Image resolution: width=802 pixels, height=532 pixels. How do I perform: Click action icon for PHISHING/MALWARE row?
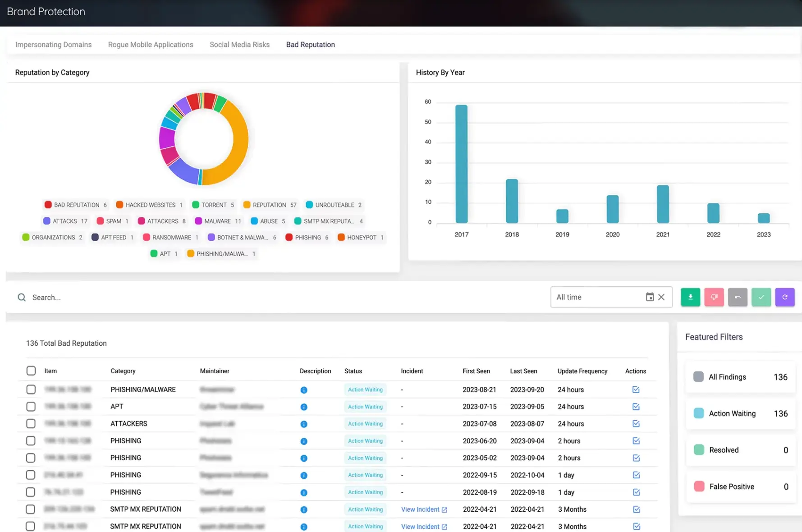pyautogui.click(x=636, y=390)
